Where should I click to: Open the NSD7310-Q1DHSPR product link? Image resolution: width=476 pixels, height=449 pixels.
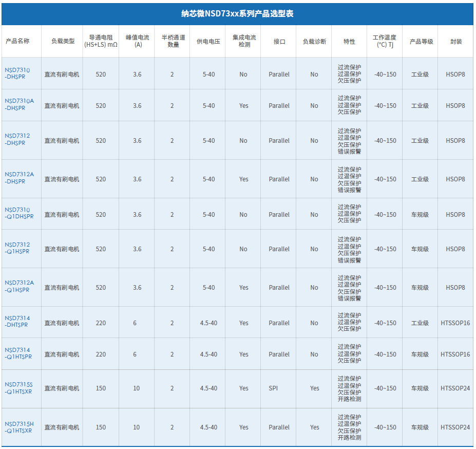pyautogui.click(x=19, y=213)
